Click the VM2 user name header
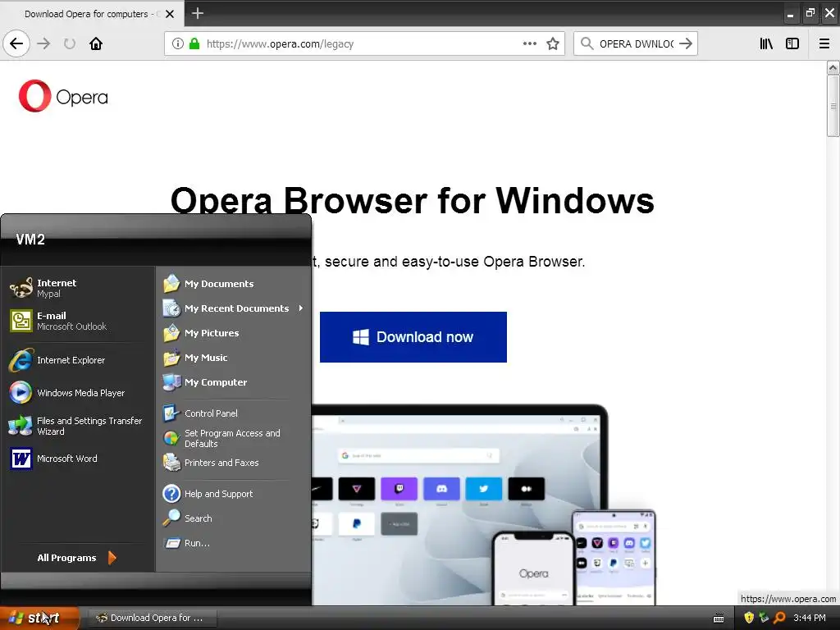 click(x=30, y=240)
